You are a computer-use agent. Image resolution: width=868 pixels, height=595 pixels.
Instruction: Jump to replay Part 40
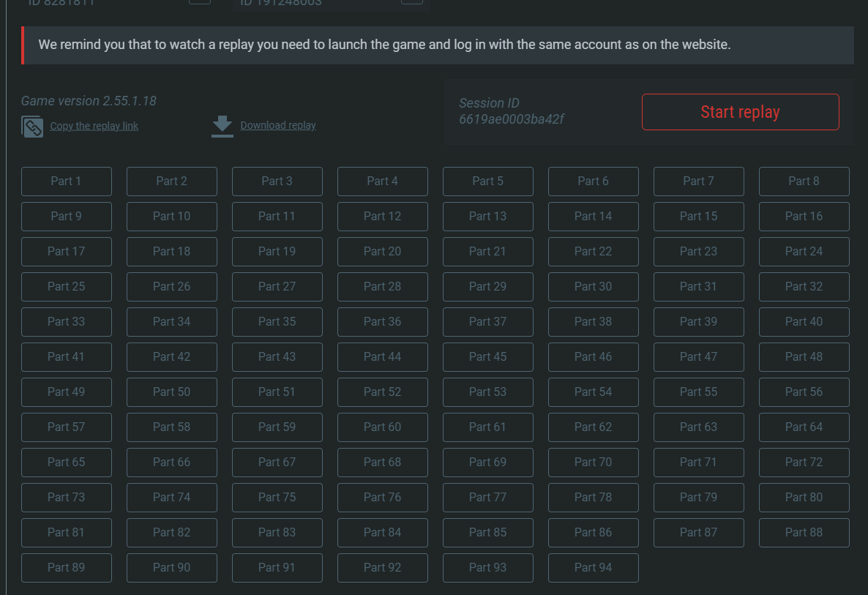pyautogui.click(x=804, y=322)
